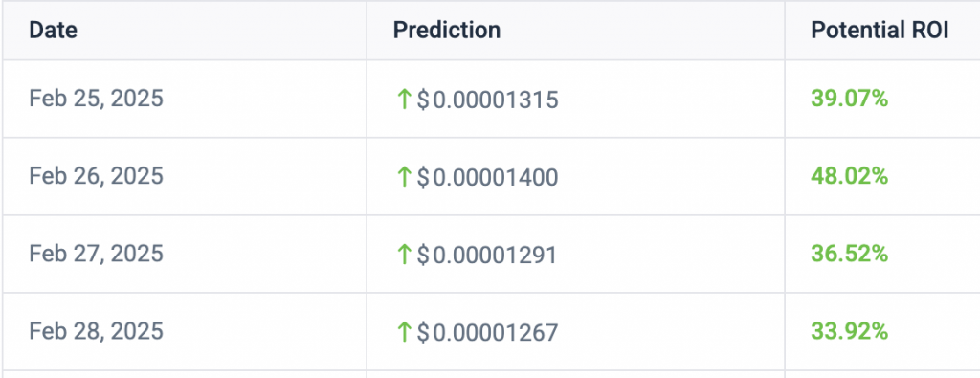Image resolution: width=980 pixels, height=378 pixels.
Task: Click the $0.00001291 prediction value
Action: point(487,255)
